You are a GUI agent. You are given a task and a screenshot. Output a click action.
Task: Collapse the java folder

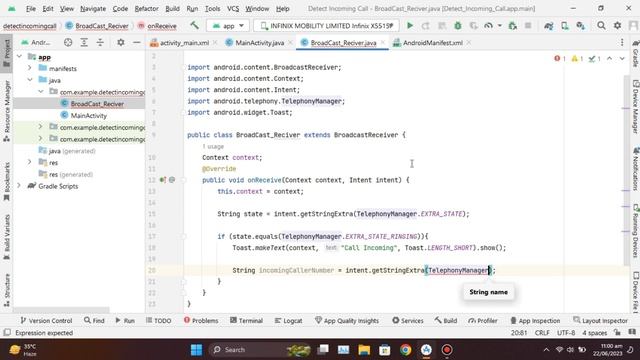coord(30,80)
